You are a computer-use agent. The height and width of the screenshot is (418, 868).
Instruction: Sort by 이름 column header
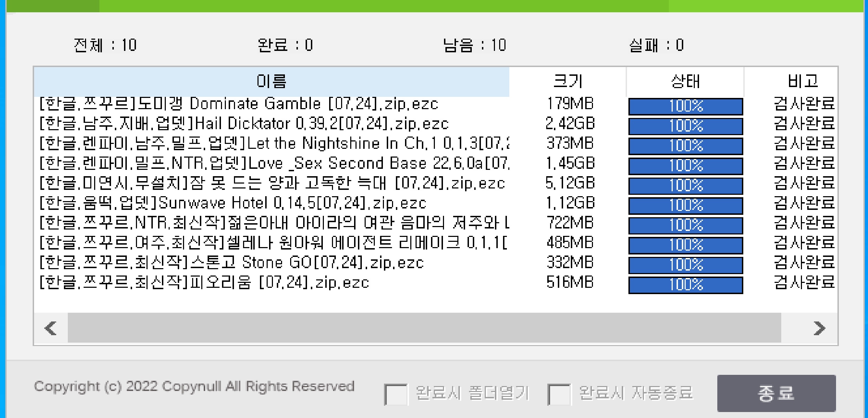point(271,81)
